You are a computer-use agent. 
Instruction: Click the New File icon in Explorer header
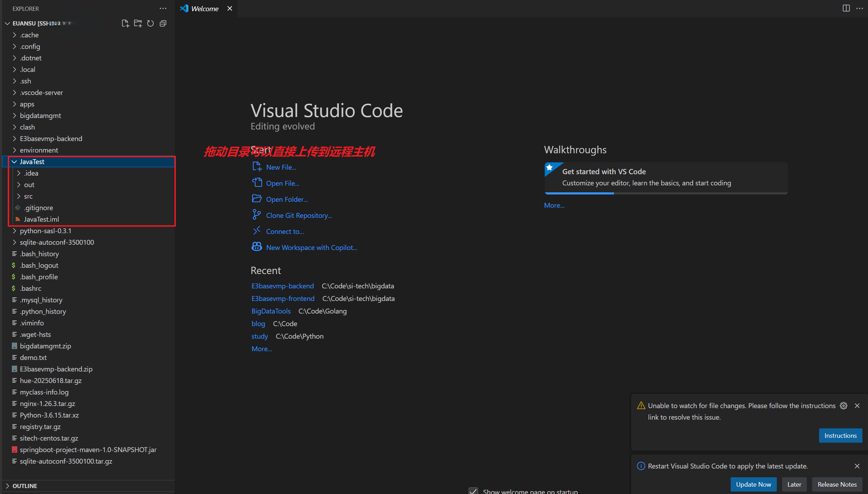click(125, 23)
